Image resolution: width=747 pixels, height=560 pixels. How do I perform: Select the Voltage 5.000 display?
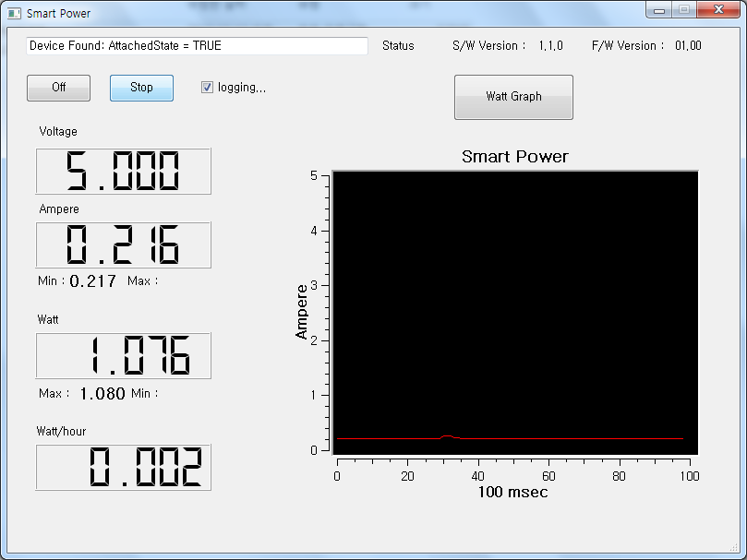click(123, 172)
